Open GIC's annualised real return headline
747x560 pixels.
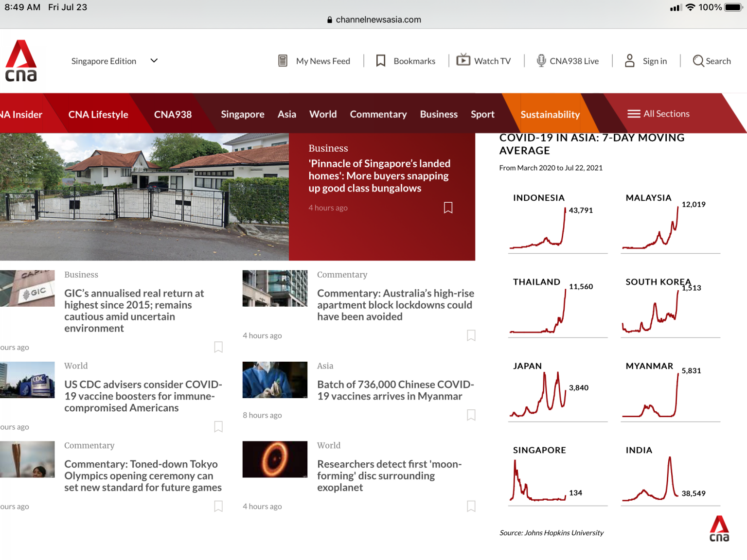[x=134, y=311]
